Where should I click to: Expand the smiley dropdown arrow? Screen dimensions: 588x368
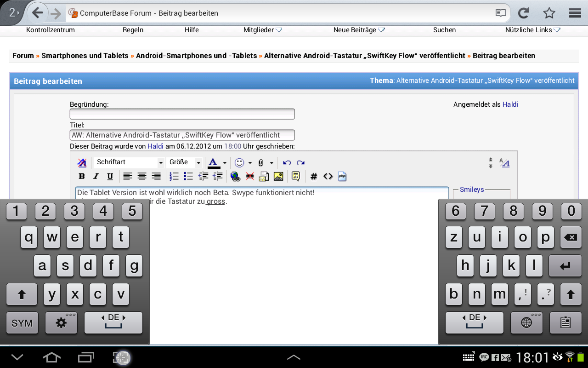(x=250, y=163)
